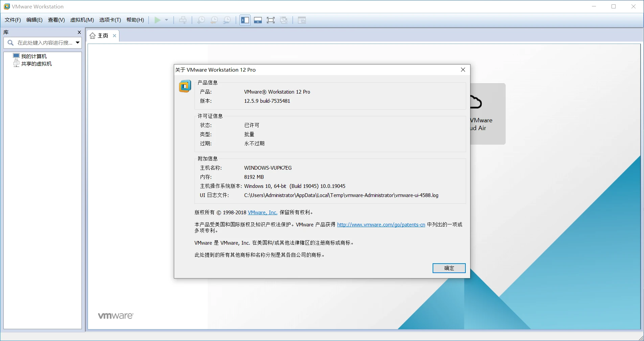Screen dimensions: 644x341
Task: Toggle the thumbnail bar view icon
Action: click(258, 20)
